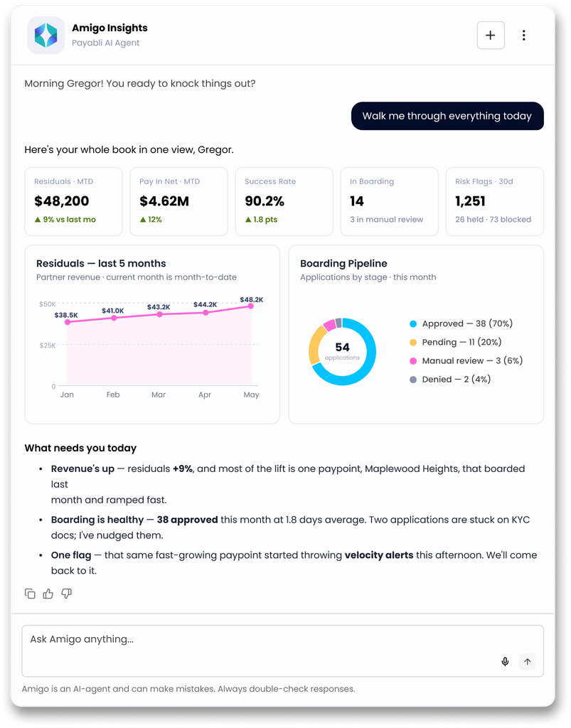Click the '$50K' axis label
The image size is (571, 728).
tap(48, 304)
